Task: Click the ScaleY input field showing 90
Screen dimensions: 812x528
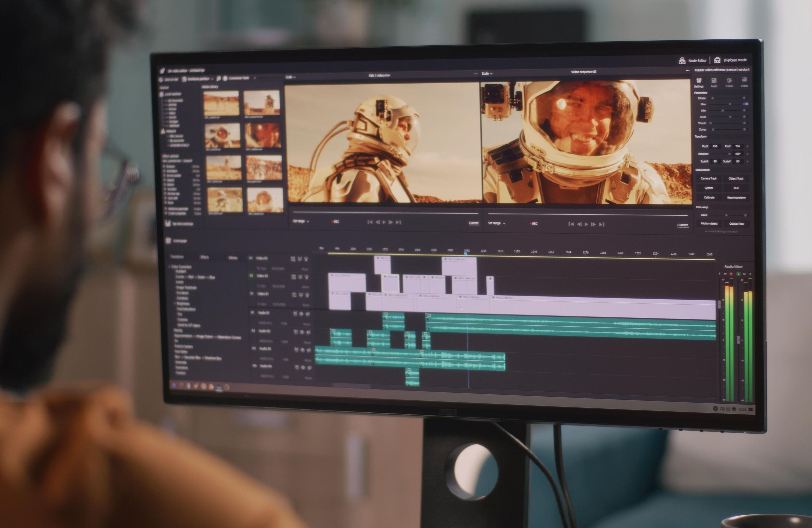Action: click(738, 161)
